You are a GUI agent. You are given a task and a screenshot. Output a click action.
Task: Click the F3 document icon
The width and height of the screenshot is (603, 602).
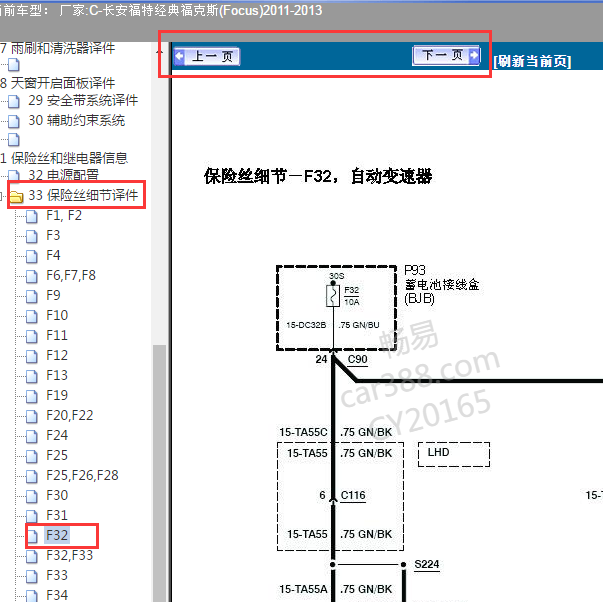click(x=32, y=236)
